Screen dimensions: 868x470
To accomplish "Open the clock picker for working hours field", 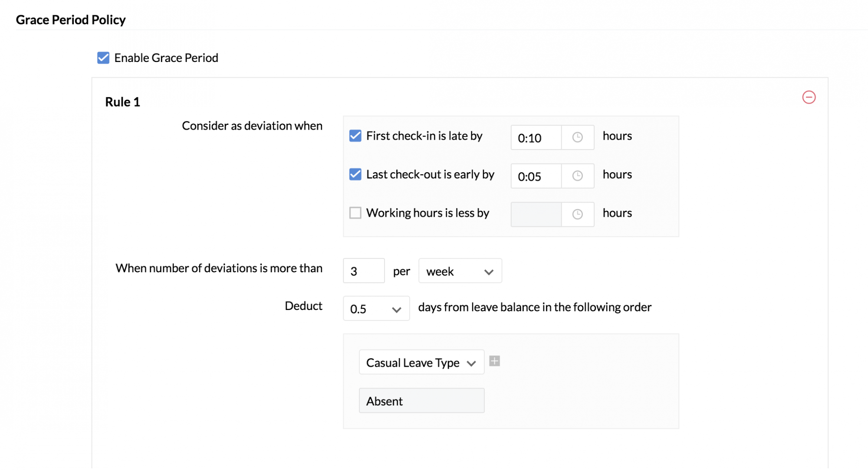I will (x=578, y=214).
